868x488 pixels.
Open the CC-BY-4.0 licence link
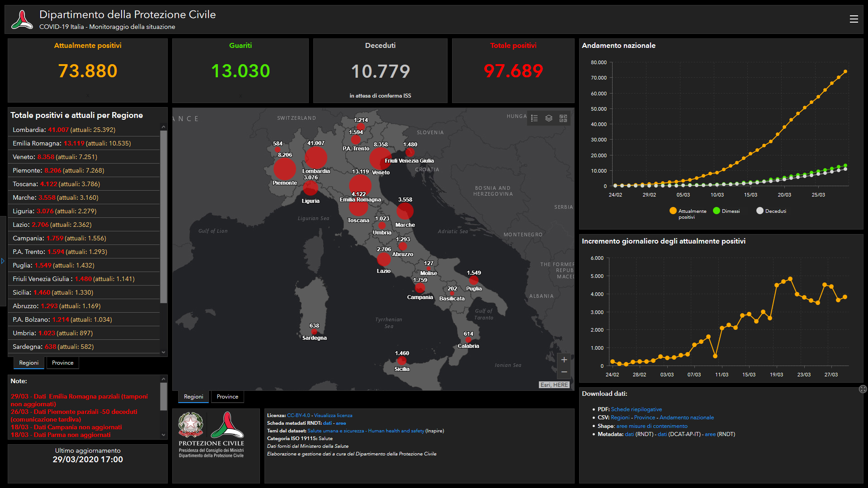298,415
